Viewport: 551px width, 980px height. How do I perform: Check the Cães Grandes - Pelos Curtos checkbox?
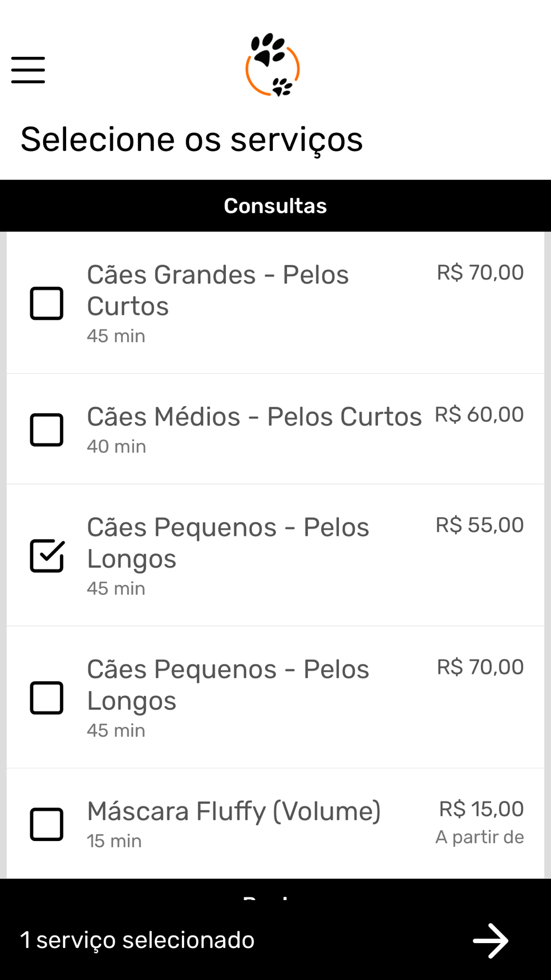(47, 303)
